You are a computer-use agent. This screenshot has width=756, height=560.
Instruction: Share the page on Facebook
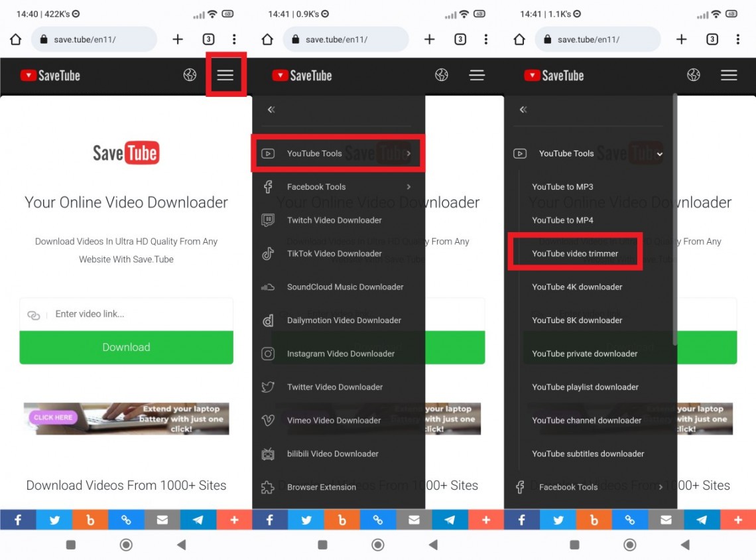coord(18,520)
